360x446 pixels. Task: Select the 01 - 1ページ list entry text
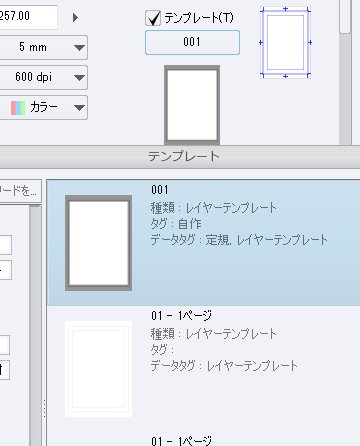(182, 315)
